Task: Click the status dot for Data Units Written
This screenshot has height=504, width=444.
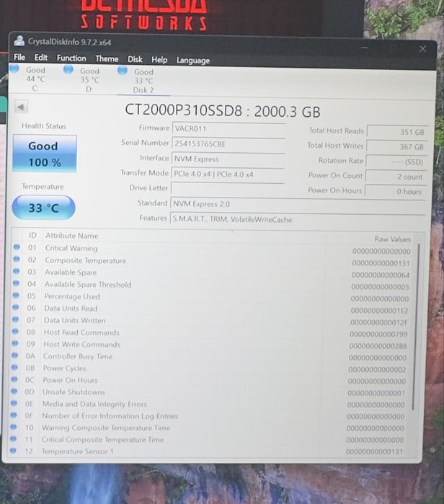Action: [x=15, y=319]
